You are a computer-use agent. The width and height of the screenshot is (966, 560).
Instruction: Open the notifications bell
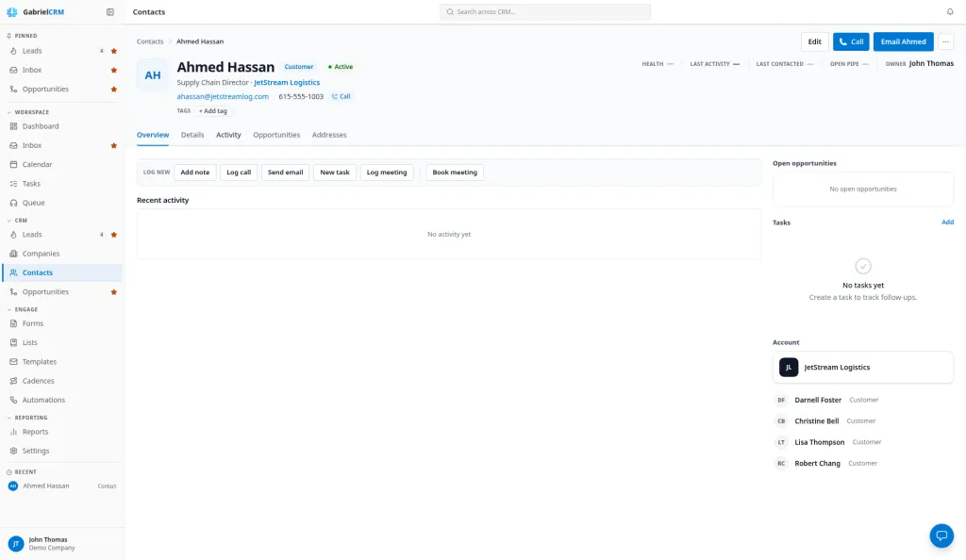(x=949, y=11)
